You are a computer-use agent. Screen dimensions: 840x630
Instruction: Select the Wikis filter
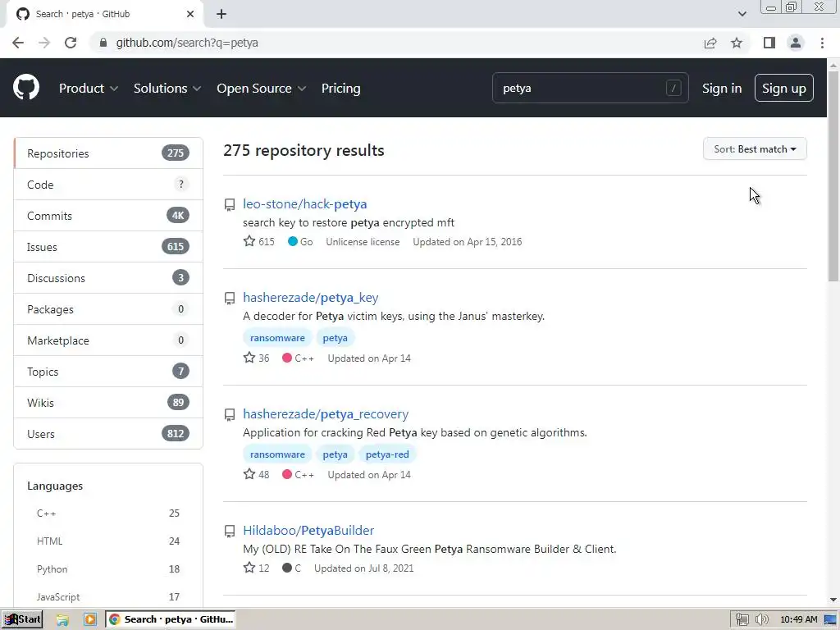coord(108,402)
